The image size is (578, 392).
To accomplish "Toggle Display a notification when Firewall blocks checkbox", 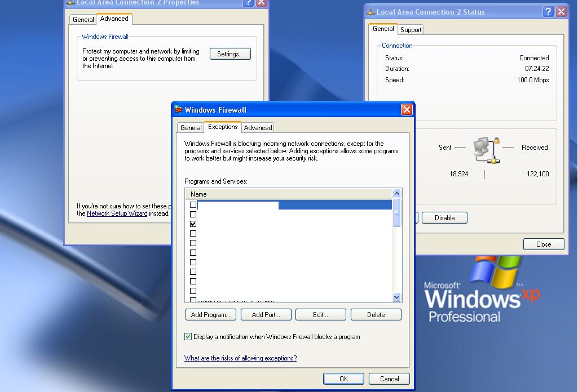I will 188,336.
